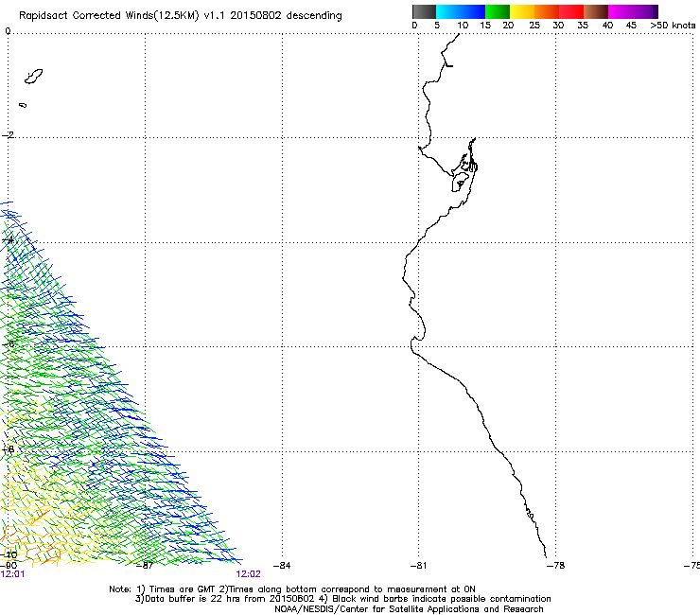Click the '-87' longitude axis label

pos(145,566)
